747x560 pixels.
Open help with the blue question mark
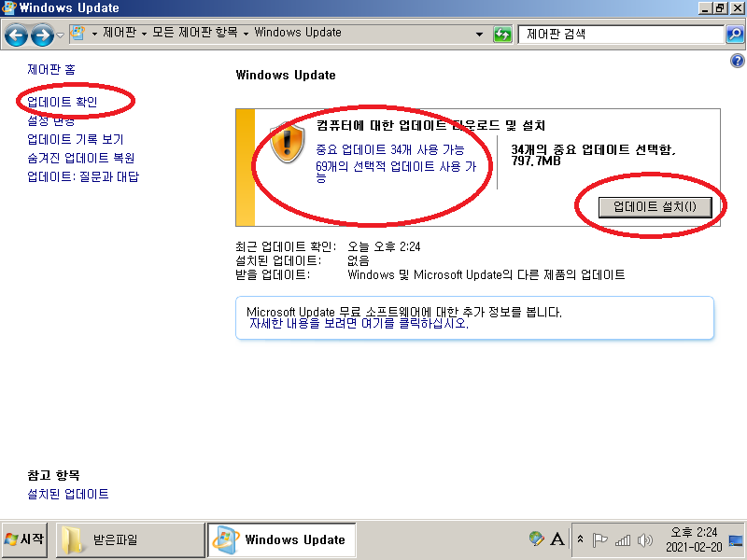point(737,61)
